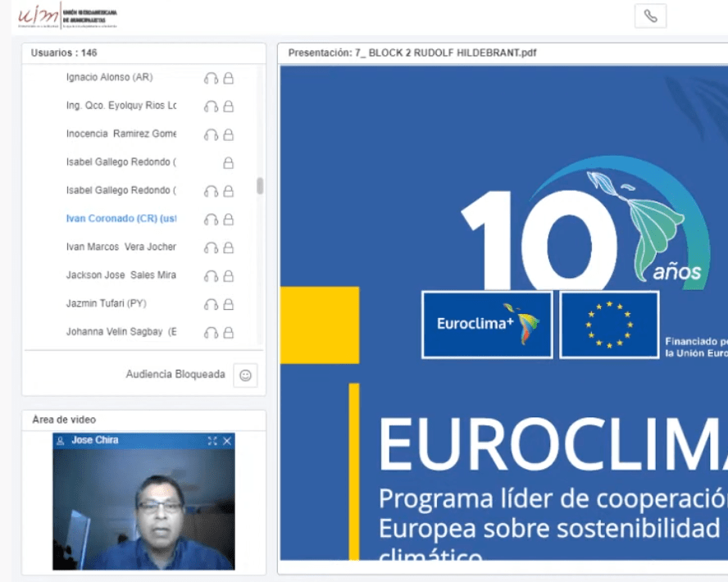
Task: Click headphones icon for Ing. Qco. Eyolquy Rios
Action: [x=211, y=107]
